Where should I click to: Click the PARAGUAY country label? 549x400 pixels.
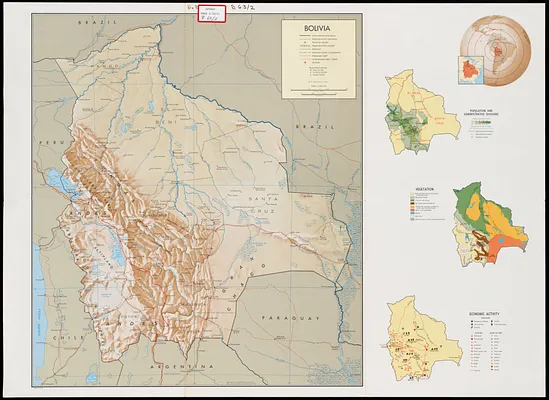[x=291, y=318]
